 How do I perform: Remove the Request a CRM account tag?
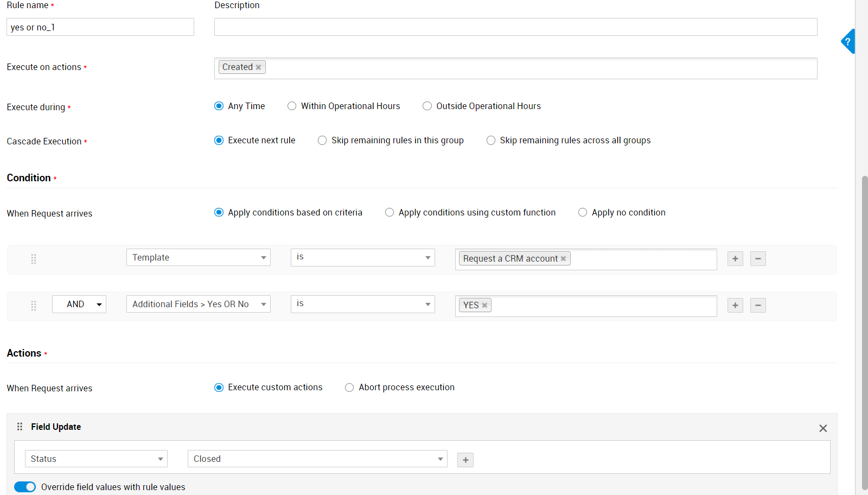coord(563,259)
